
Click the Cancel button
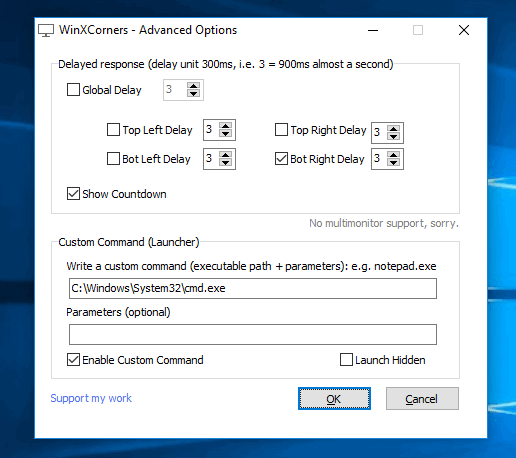(x=422, y=399)
